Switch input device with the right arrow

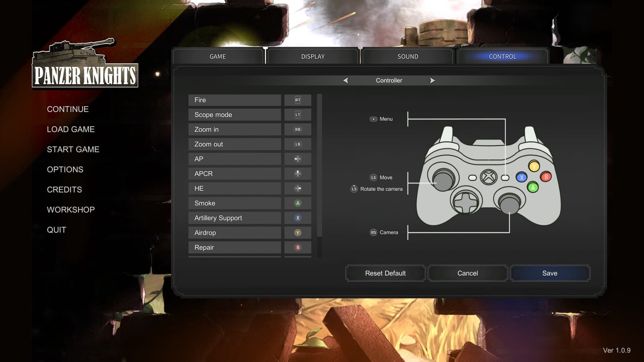click(x=432, y=80)
